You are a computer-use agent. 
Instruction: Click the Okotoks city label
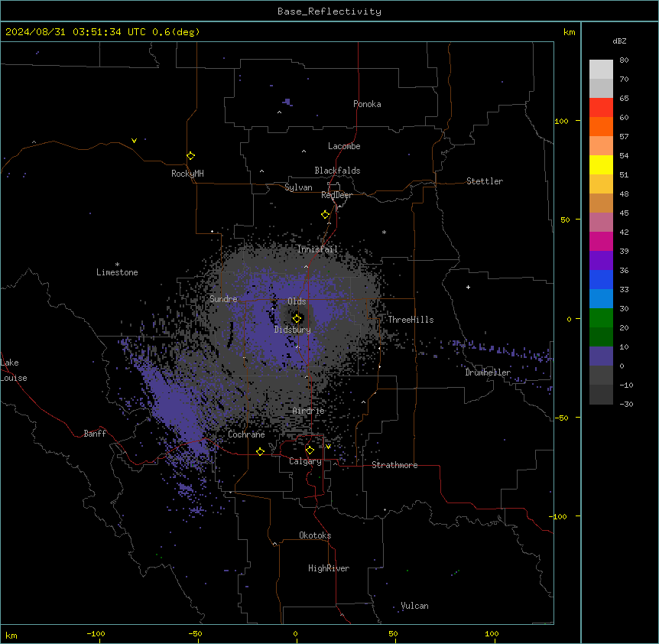tap(315, 535)
